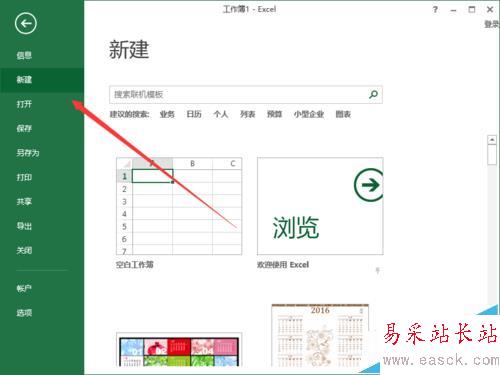Select 导出 in the sidebar
This screenshot has height=375, width=500.
click(24, 226)
